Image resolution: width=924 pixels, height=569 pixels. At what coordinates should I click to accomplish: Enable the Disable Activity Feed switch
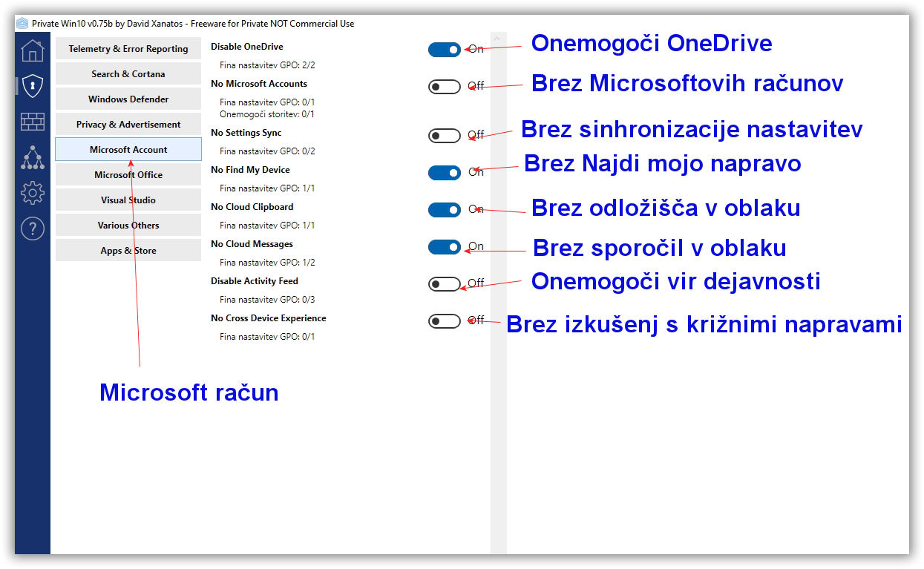pyautogui.click(x=445, y=284)
